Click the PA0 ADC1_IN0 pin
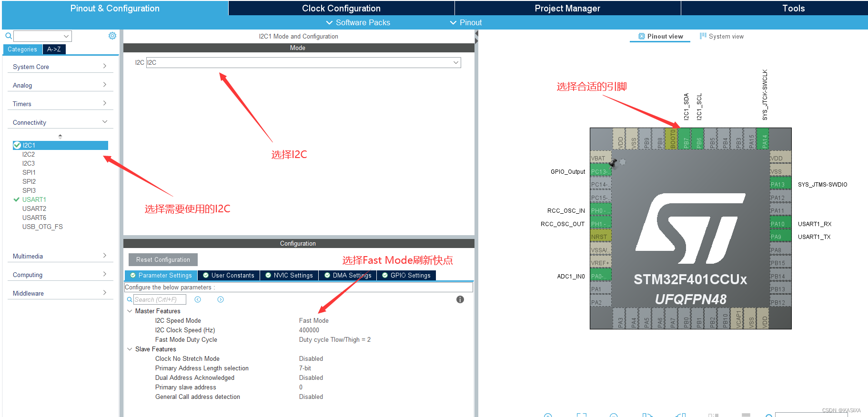Image resolution: width=868 pixels, height=417 pixels. [600, 276]
